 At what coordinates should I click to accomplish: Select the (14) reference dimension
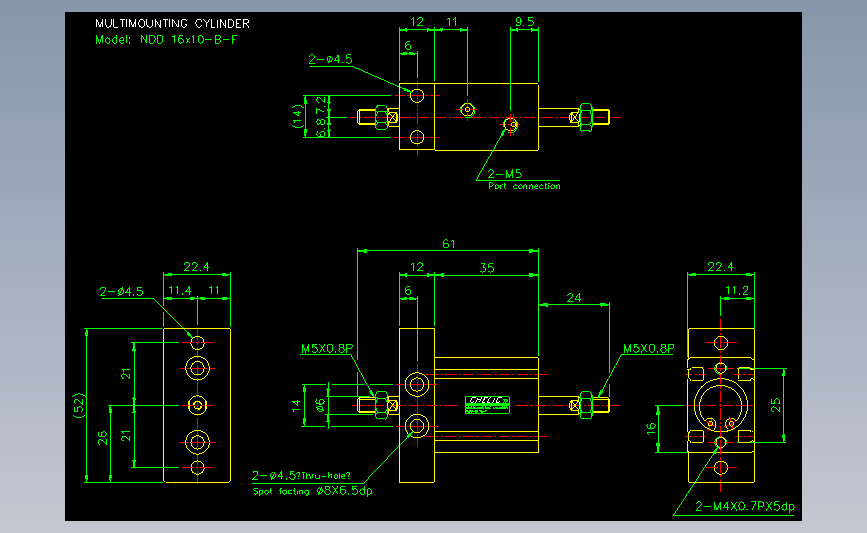pos(298,117)
